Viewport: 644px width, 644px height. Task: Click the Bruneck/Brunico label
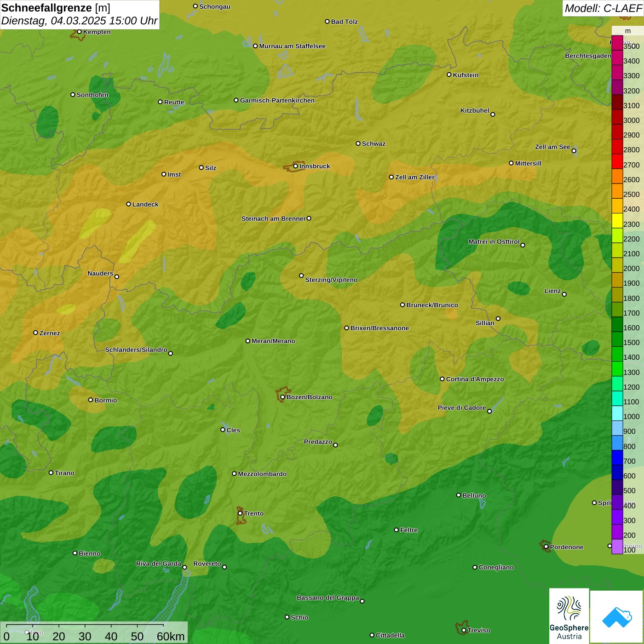[432, 305]
